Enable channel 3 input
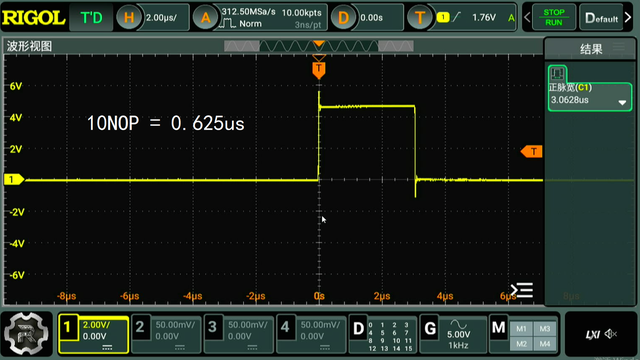Viewport: 640px width, 360px height. [x=239, y=334]
